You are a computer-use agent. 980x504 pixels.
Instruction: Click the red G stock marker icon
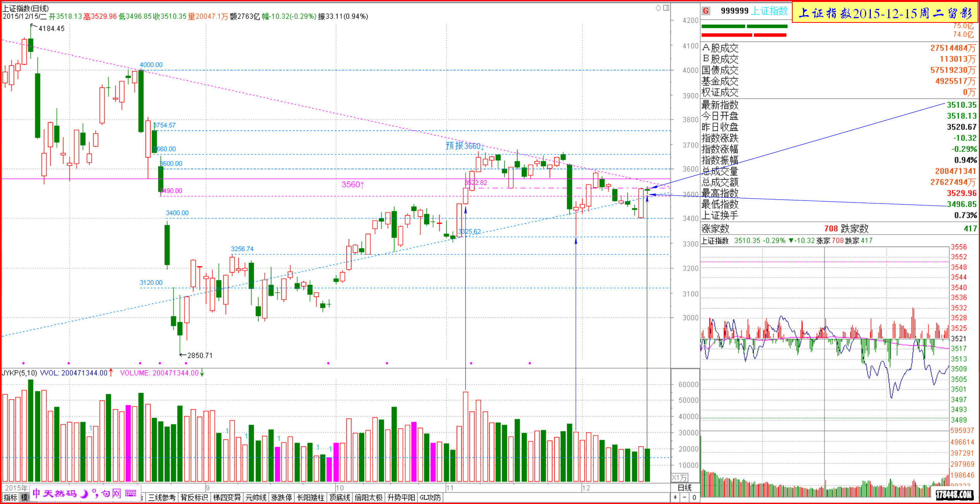point(706,11)
